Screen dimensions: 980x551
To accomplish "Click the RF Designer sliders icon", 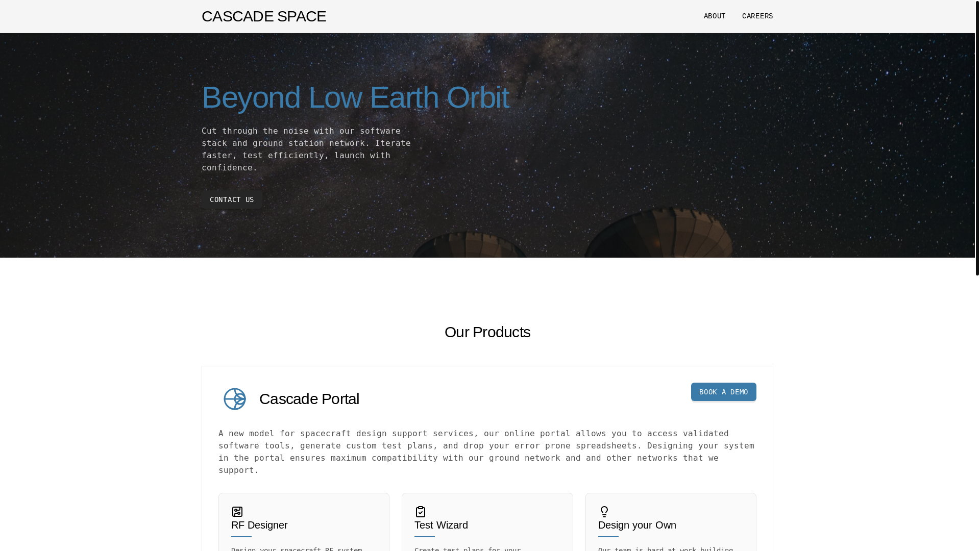I will click(x=237, y=512).
